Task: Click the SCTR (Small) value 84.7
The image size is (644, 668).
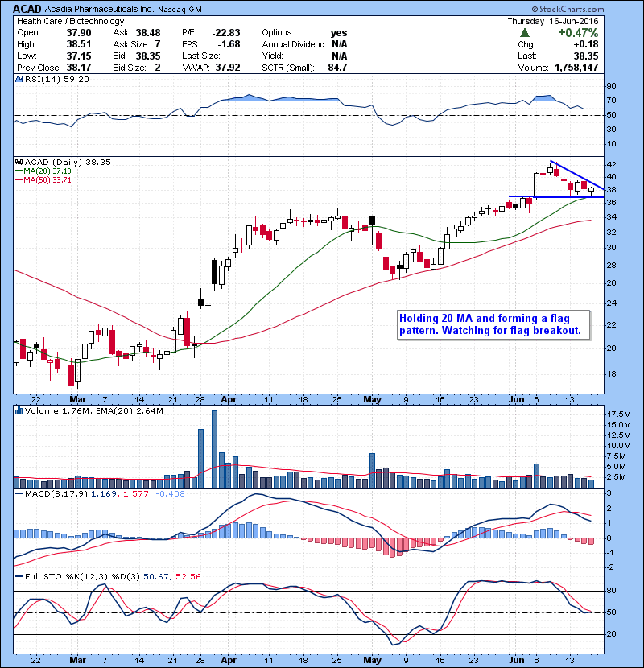Action: [337, 68]
